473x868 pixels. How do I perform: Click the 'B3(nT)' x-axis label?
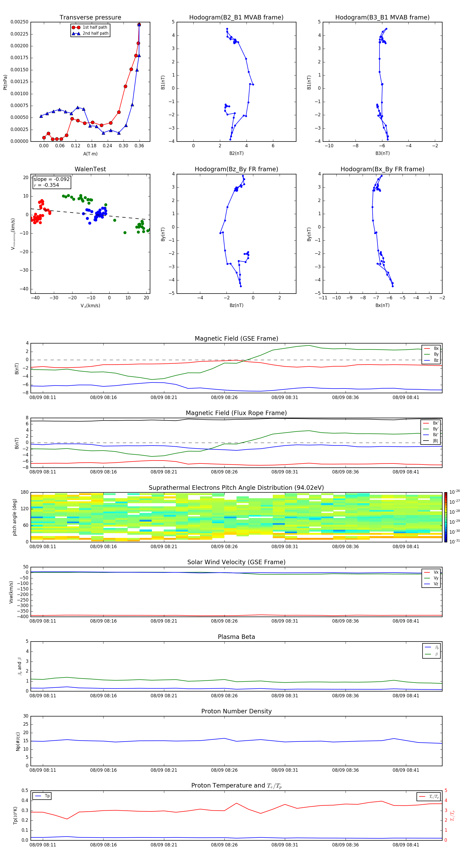pos(382,153)
